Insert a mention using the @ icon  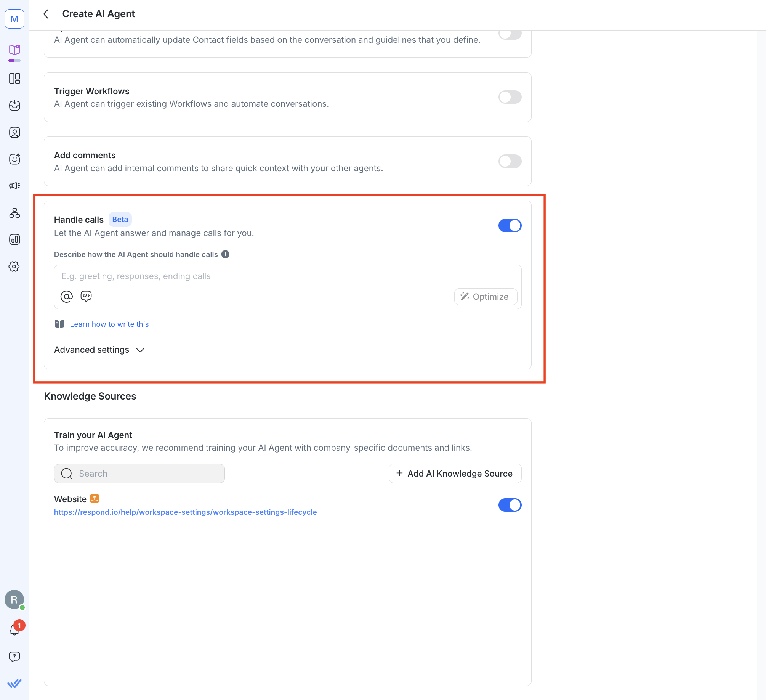click(67, 296)
